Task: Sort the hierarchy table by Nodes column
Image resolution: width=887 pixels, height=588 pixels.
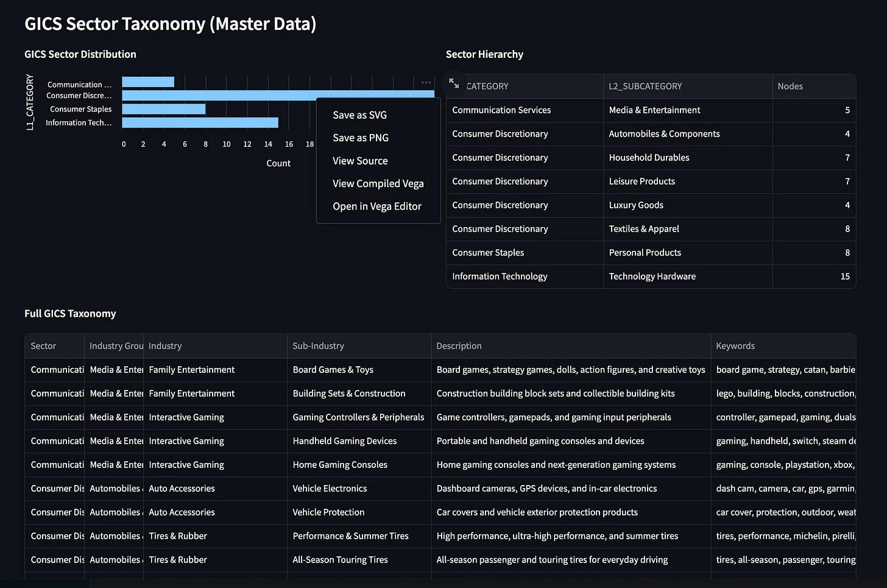Action: 790,86
